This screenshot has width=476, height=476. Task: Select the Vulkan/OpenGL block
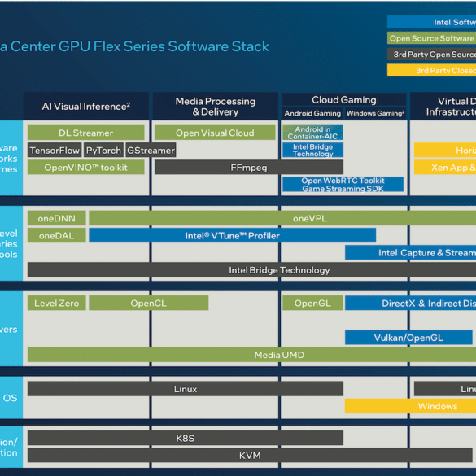408,337
